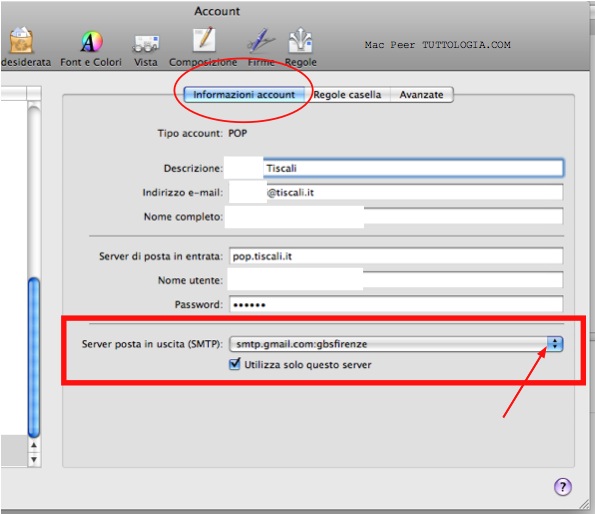Click the pop.tiscali.it incoming server field
Image resolution: width=595 pixels, height=514 pixels.
click(x=396, y=256)
